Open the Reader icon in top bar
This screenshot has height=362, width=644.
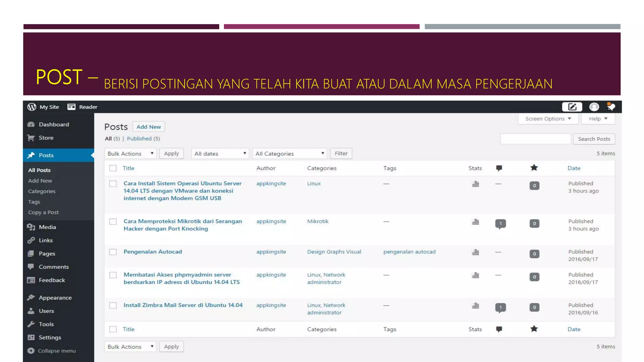pos(71,107)
